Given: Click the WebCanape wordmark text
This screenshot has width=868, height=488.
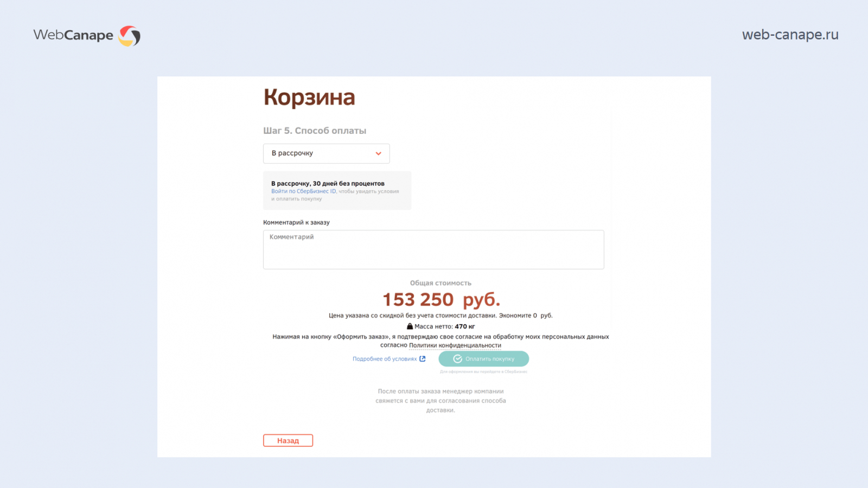Looking at the screenshot, I should pyautogui.click(x=73, y=35).
